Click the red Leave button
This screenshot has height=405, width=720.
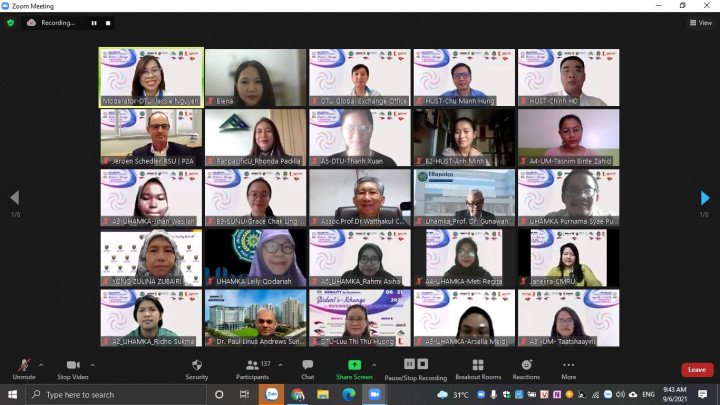tap(697, 370)
